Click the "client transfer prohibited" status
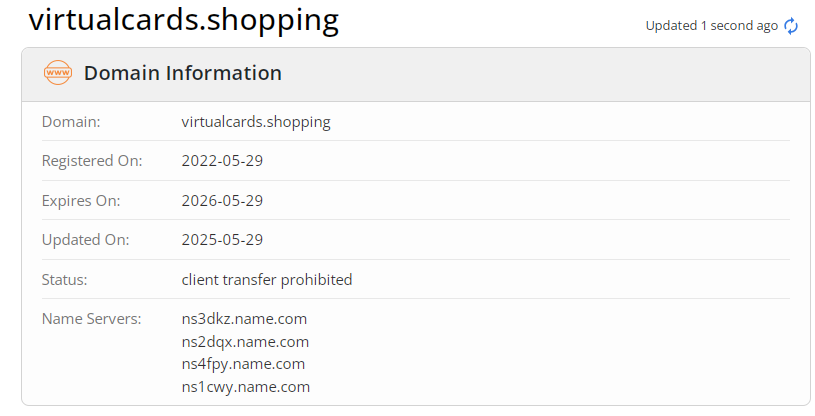 (267, 280)
